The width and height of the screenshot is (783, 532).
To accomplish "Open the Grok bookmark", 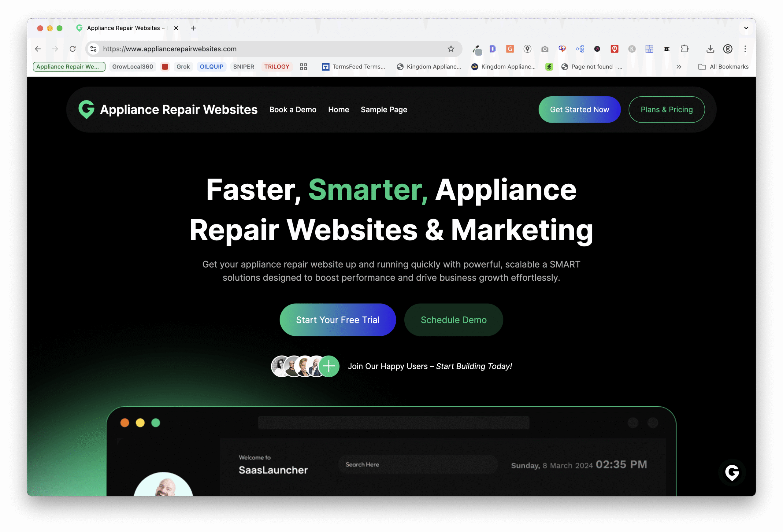I will click(x=183, y=67).
